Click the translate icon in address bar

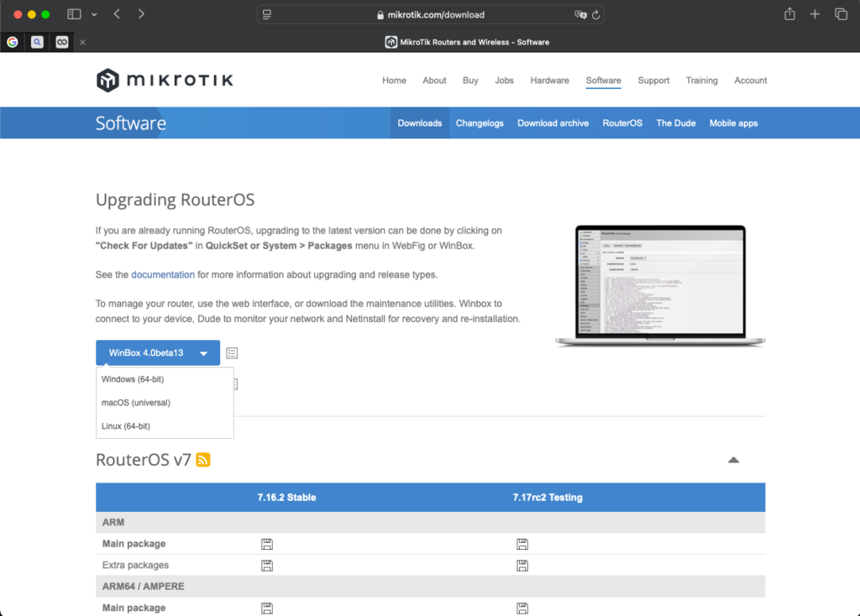580,15
